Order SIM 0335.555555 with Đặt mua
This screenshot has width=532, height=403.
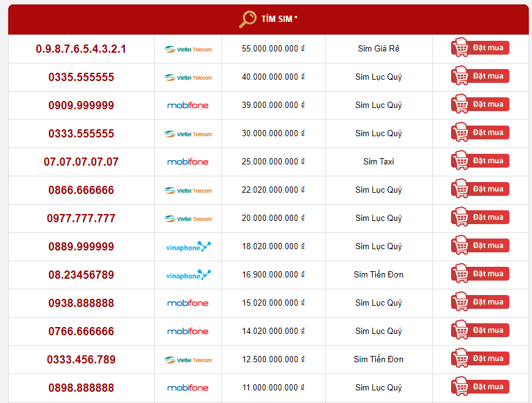[480, 76]
